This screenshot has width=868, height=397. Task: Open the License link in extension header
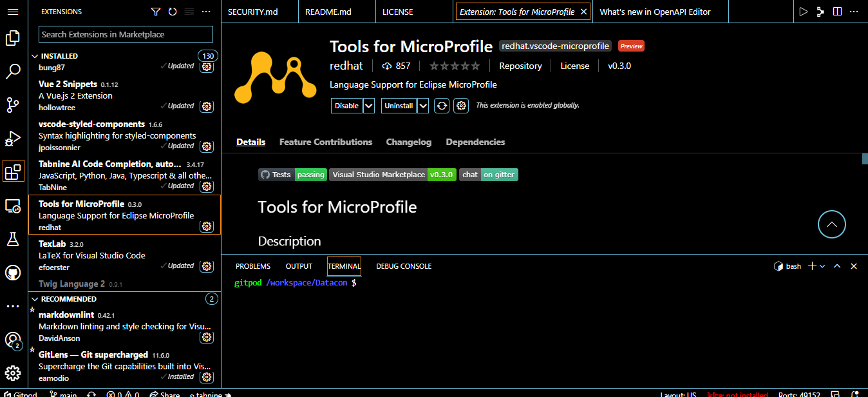574,66
